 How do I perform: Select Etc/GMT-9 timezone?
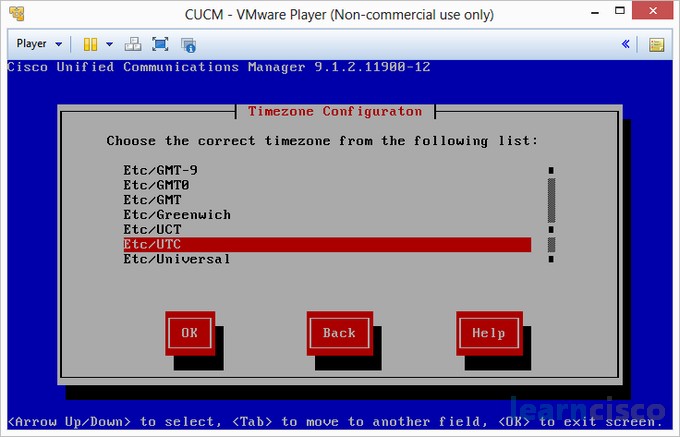tap(160, 170)
